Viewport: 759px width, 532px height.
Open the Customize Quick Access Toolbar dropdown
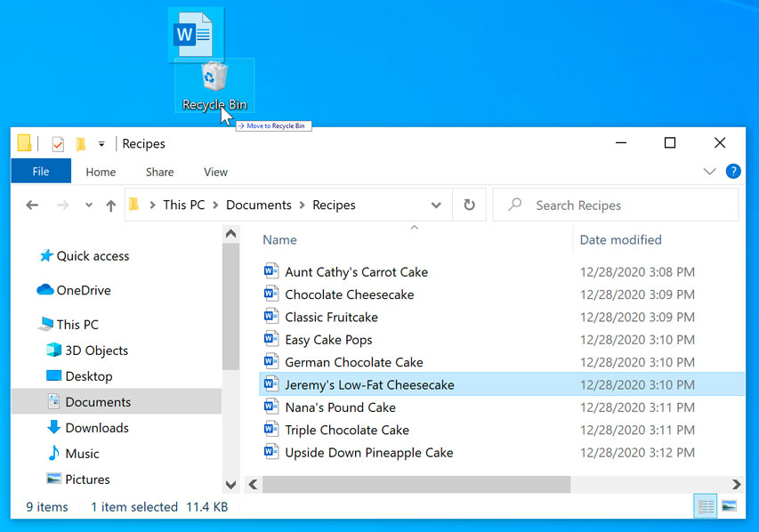[x=101, y=143]
